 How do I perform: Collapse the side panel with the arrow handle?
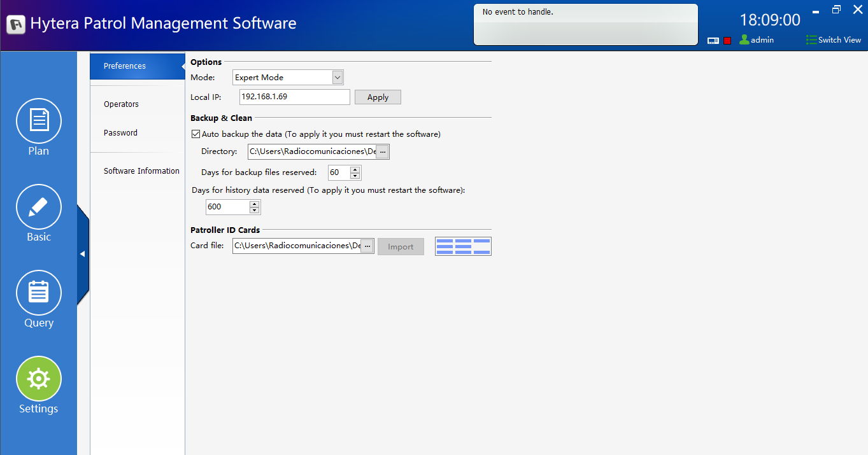point(82,254)
